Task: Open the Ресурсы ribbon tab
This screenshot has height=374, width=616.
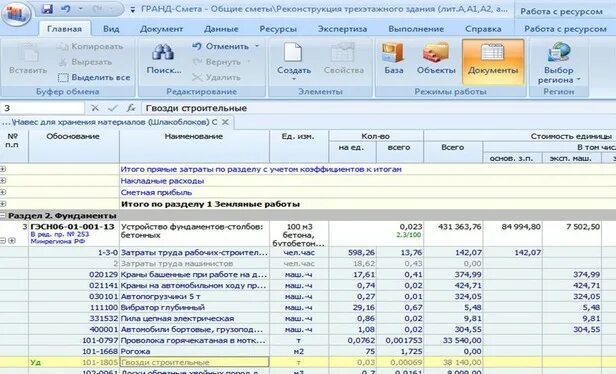Action: point(278,29)
